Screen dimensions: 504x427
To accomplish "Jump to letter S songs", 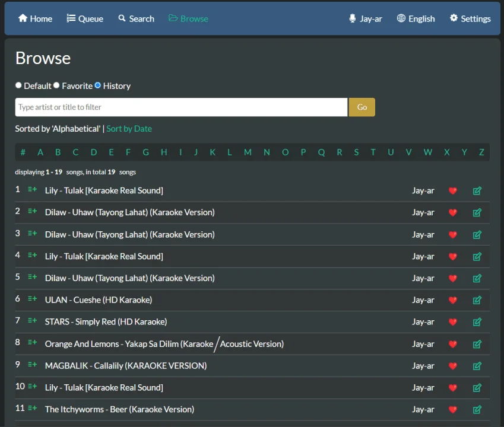I will point(356,152).
